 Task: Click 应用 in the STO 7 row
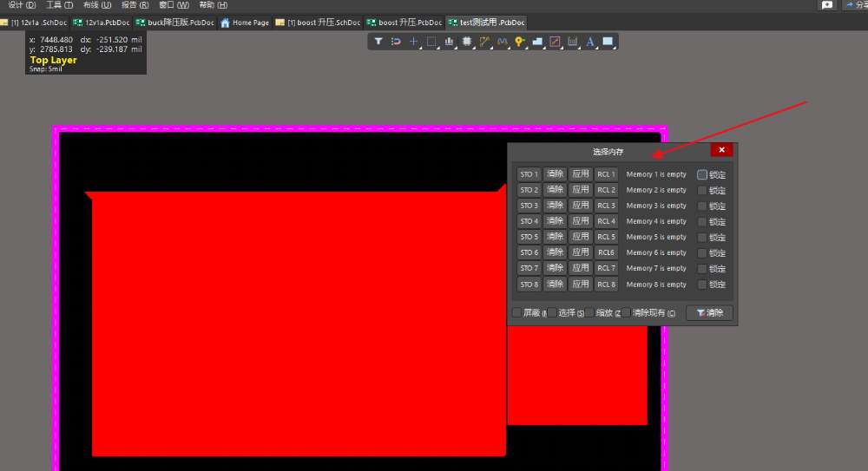(x=580, y=268)
